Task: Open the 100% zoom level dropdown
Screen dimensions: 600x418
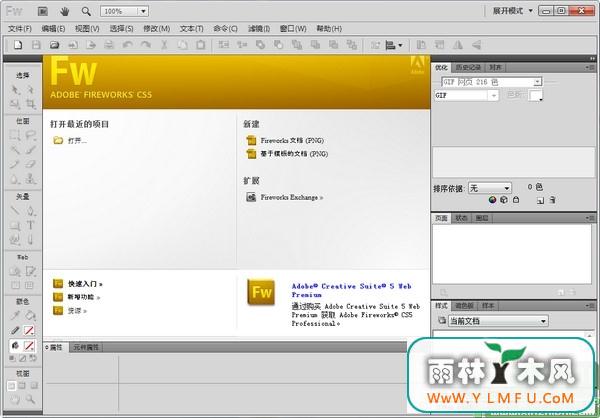Action: (143, 11)
